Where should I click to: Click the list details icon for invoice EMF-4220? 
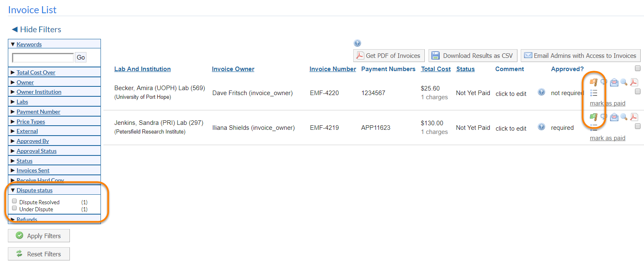(x=594, y=93)
